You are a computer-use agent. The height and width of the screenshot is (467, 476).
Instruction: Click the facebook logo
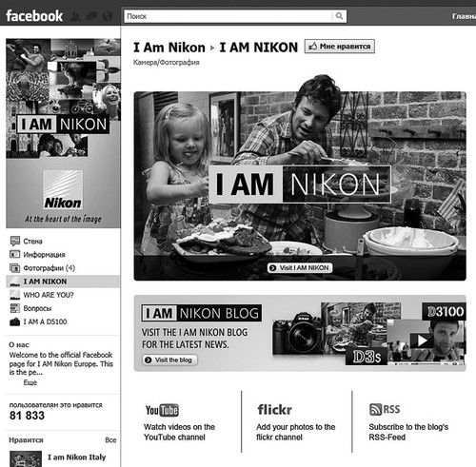click(x=34, y=16)
